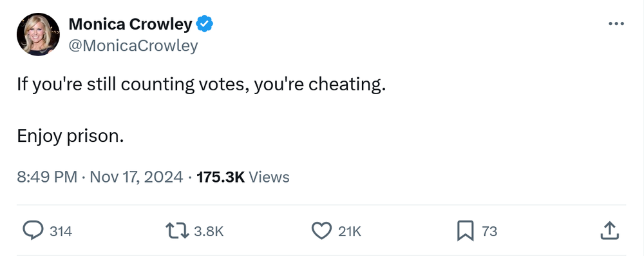Open the share upload arrow icon
The height and width of the screenshot is (256, 644).
pyautogui.click(x=609, y=230)
